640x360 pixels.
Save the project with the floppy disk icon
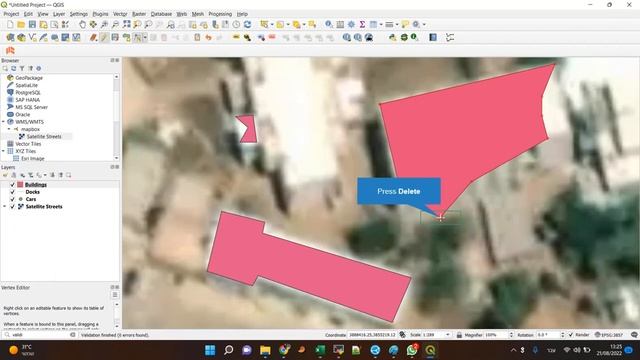[x=32, y=24]
